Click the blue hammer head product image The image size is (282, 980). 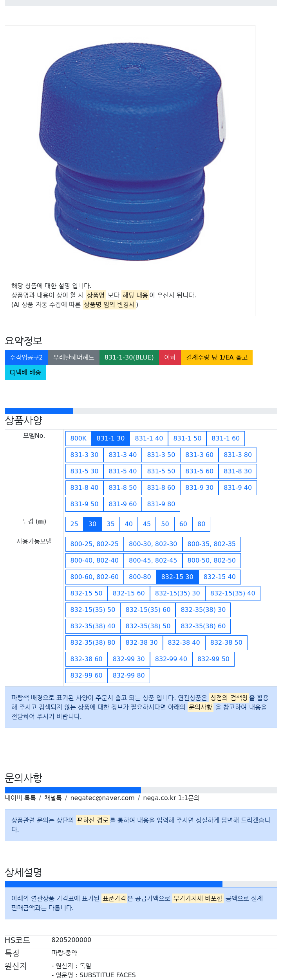tap(132, 153)
